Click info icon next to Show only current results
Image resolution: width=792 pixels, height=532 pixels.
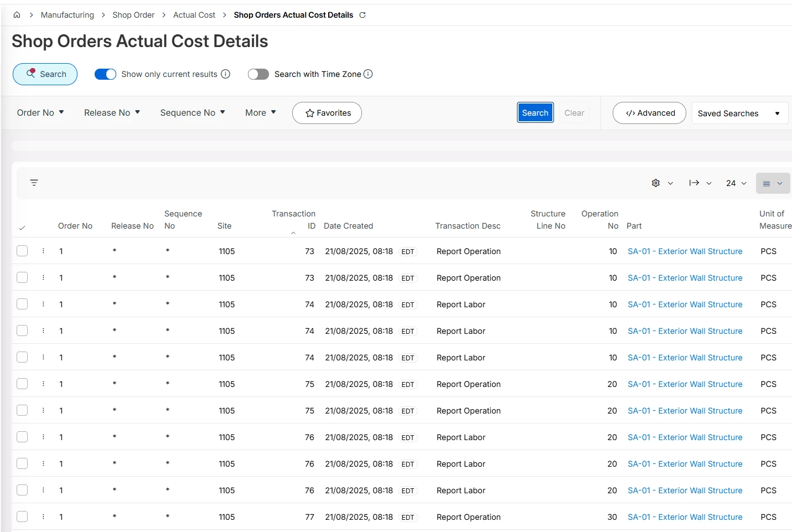coord(225,74)
